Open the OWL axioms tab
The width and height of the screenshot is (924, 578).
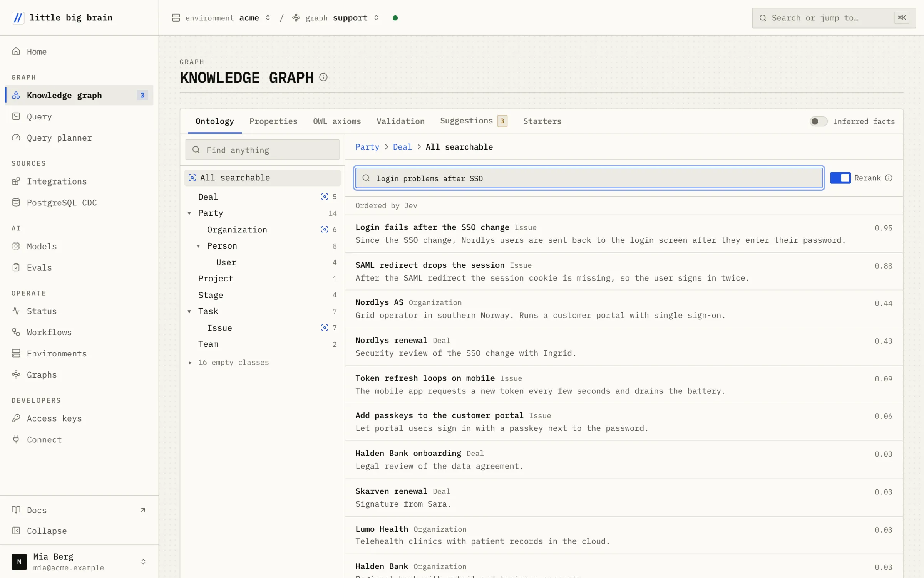point(337,121)
